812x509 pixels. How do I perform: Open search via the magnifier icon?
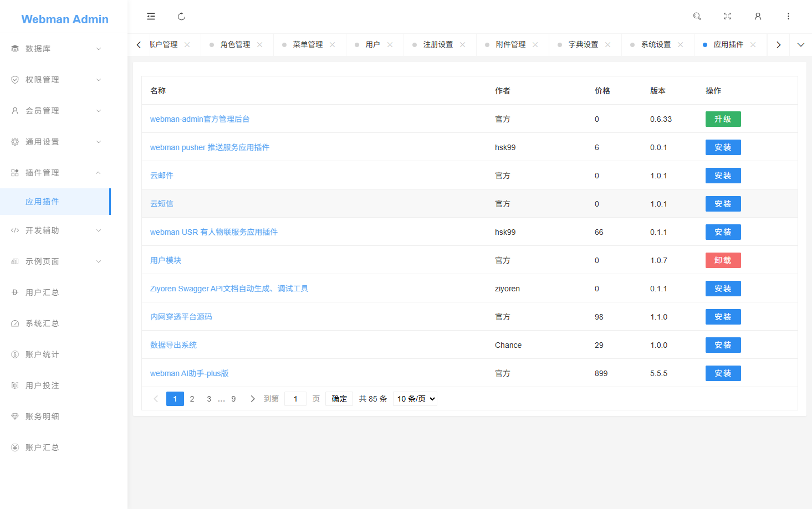[697, 17]
